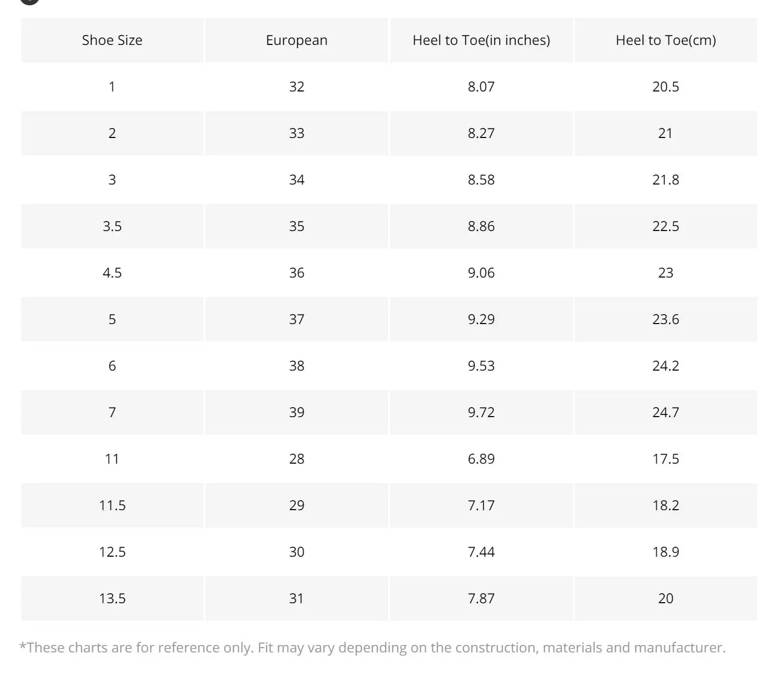784x682 pixels.
Task: Click the shoe size 4.5 cell
Action: (112, 273)
